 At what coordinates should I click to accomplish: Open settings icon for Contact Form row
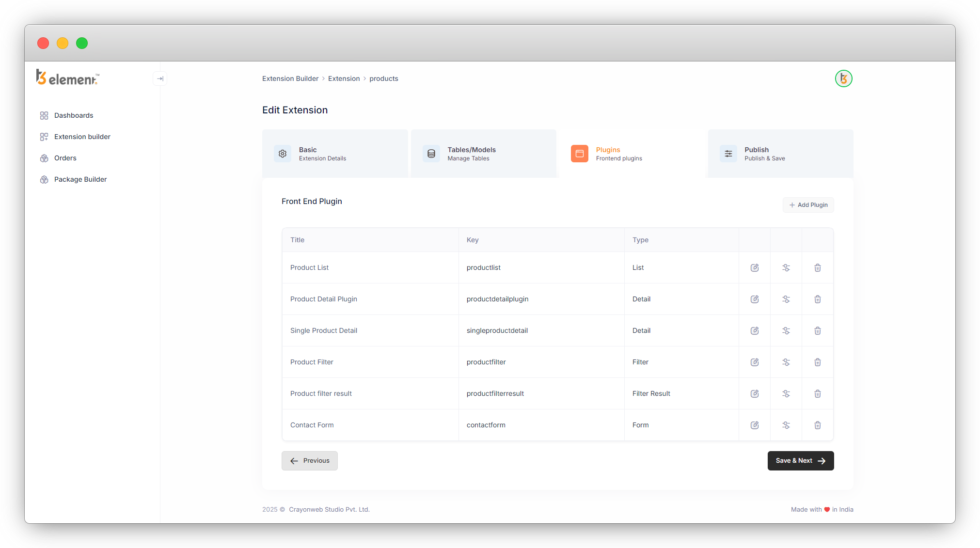[x=786, y=425]
